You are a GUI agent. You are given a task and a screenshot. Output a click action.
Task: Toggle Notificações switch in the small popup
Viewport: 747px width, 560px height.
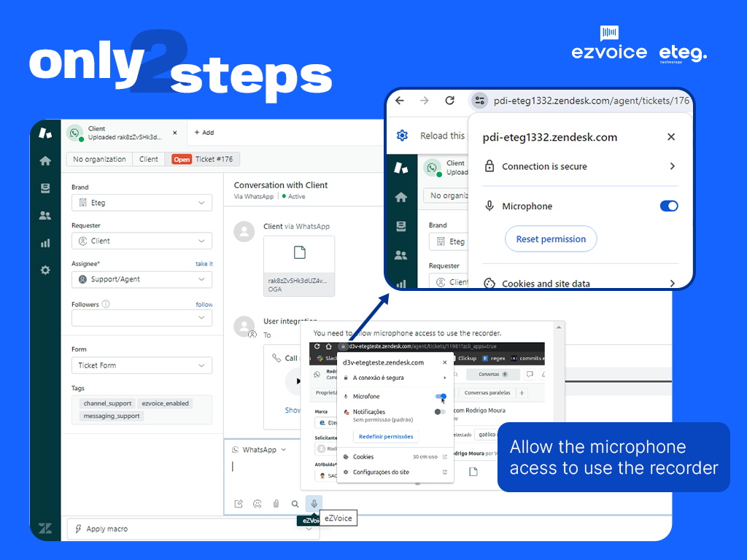coord(440,412)
